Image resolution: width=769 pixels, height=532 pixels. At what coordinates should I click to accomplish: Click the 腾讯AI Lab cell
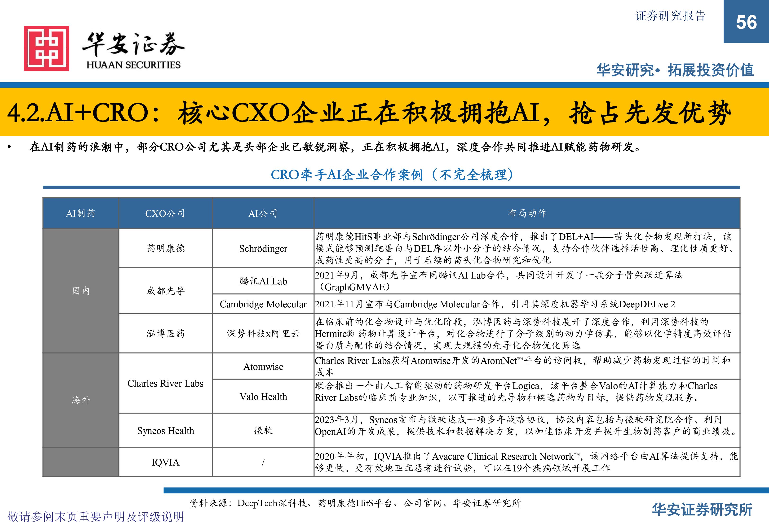(263, 281)
